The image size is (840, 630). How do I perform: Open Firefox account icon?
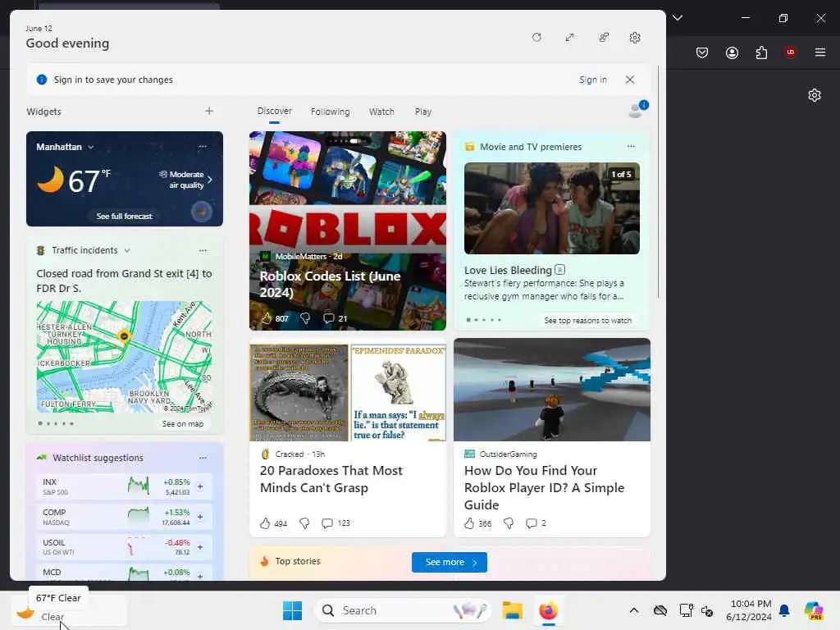[x=732, y=52]
